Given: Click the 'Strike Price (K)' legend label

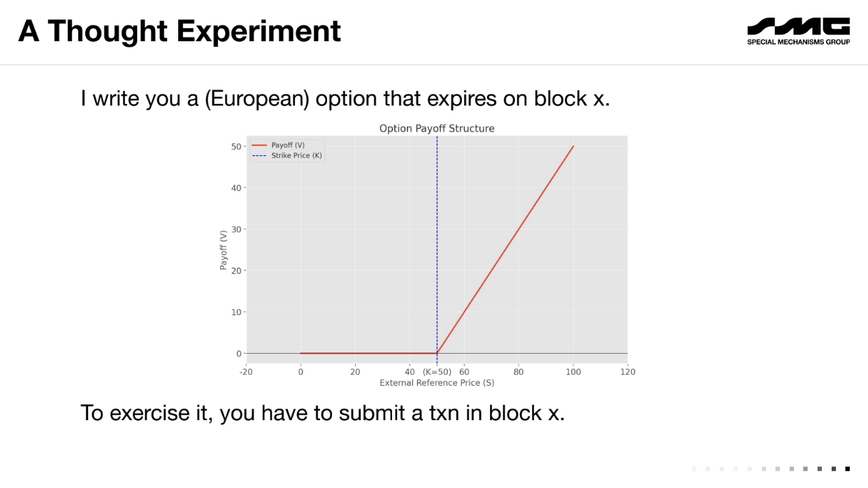Looking at the screenshot, I should tap(296, 156).
